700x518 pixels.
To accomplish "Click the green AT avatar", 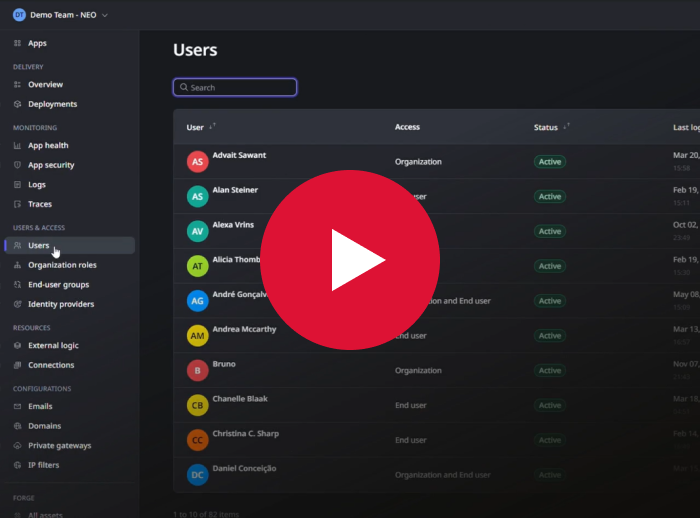I will [x=197, y=266].
